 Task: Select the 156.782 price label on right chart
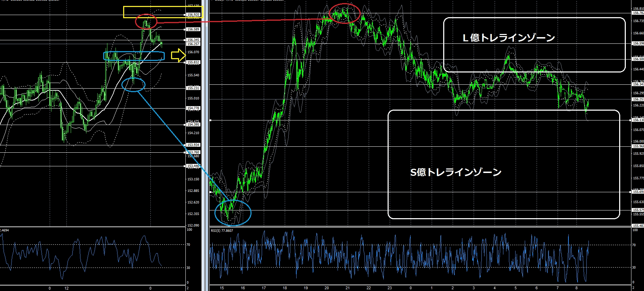pyautogui.click(x=638, y=13)
